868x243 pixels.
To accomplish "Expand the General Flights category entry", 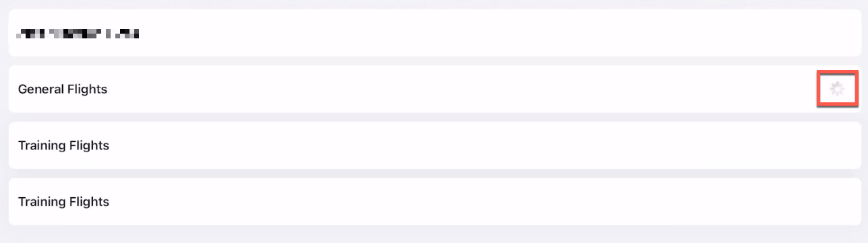I will pyautogui.click(x=434, y=89).
